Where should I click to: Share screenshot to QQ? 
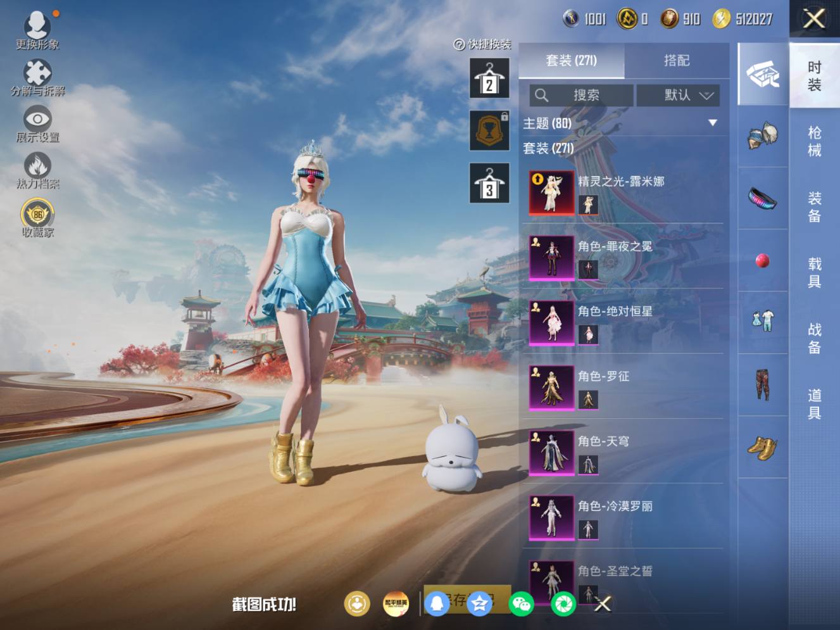pyautogui.click(x=437, y=604)
